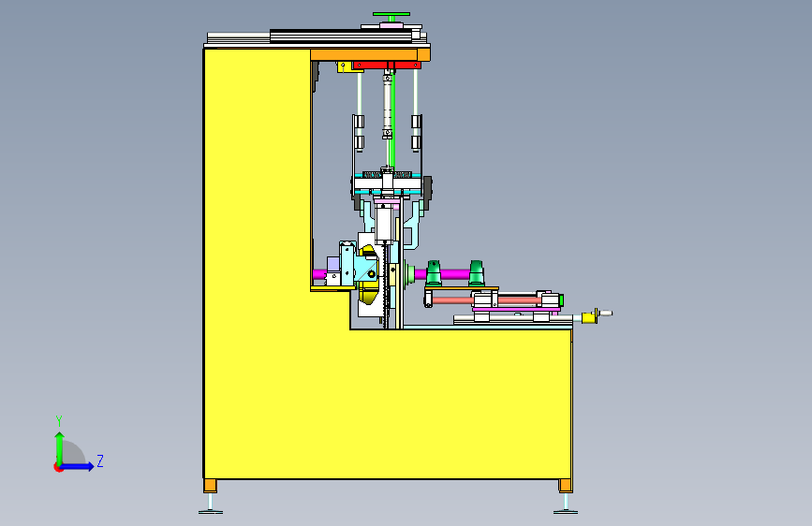812x526 pixels.
Task: Select the orange block above right foot
Action: tap(565, 486)
